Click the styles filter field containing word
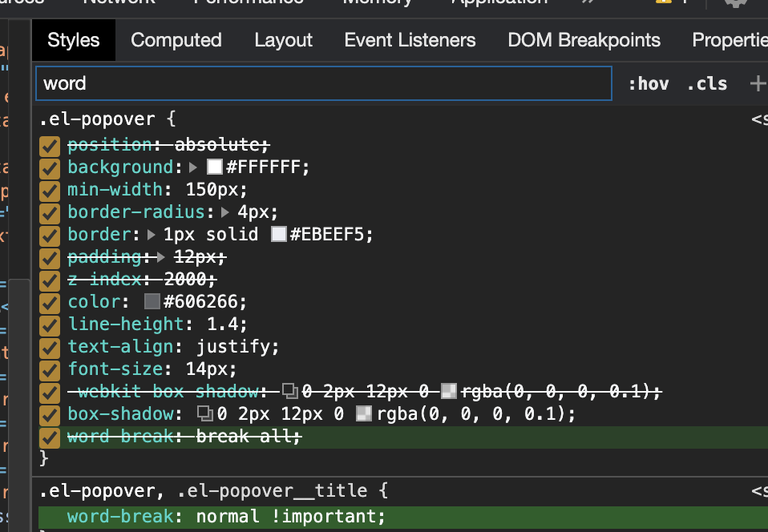768x532 pixels. pyautogui.click(x=324, y=83)
